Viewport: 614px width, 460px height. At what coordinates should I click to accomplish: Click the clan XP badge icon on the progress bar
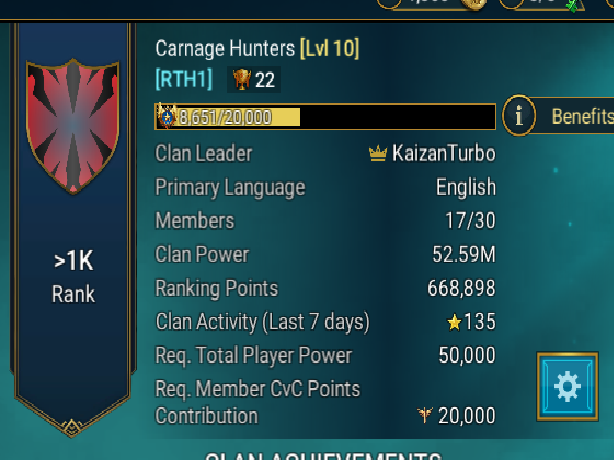pos(167,116)
